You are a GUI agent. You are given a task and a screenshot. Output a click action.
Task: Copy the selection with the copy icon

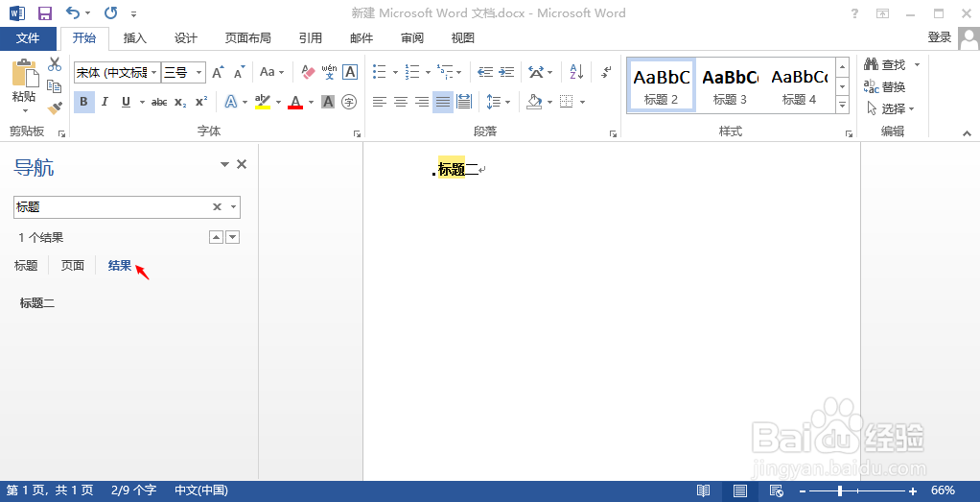(x=55, y=86)
